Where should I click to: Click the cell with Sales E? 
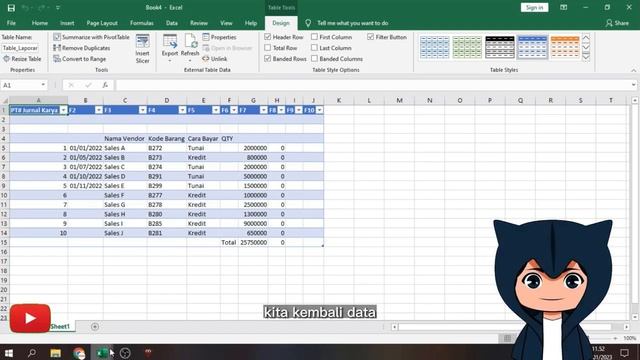[125, 186]
